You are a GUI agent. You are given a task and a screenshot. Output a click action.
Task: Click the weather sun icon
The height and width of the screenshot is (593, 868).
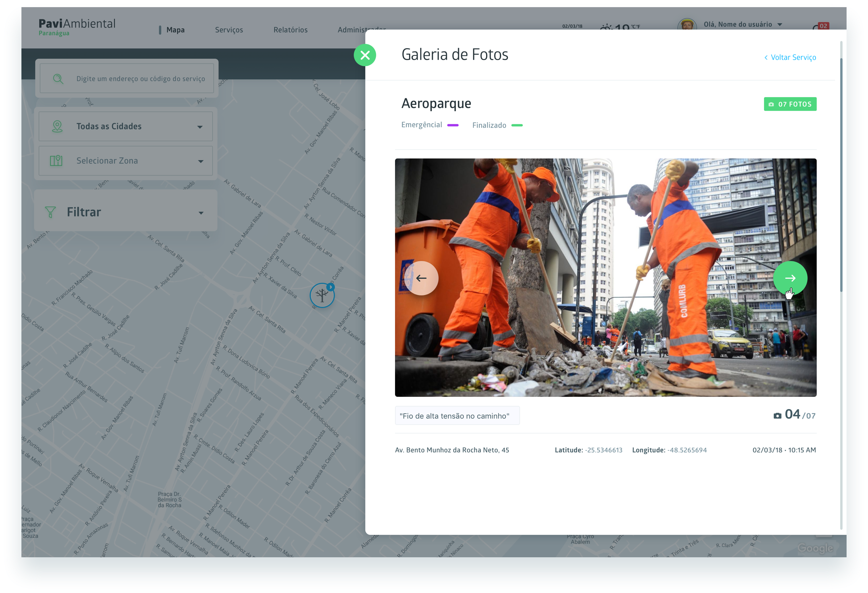coord(606,27)
